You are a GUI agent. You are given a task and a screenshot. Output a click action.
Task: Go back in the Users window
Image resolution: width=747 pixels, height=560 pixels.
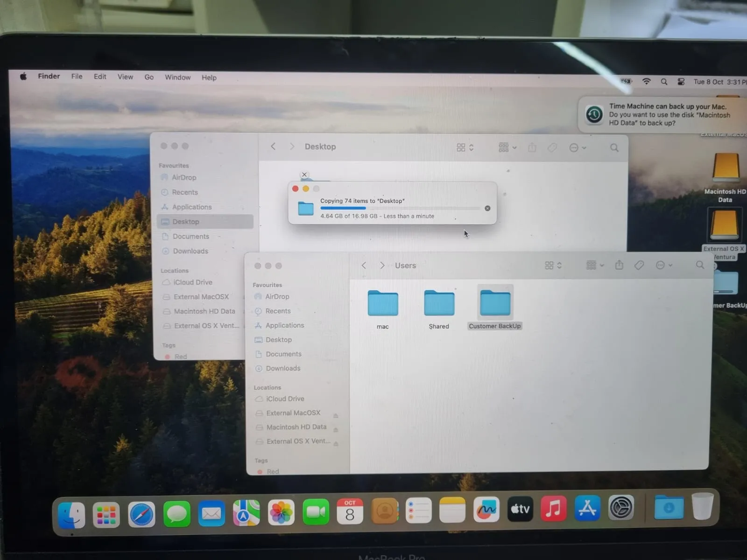tap(364, 265)
